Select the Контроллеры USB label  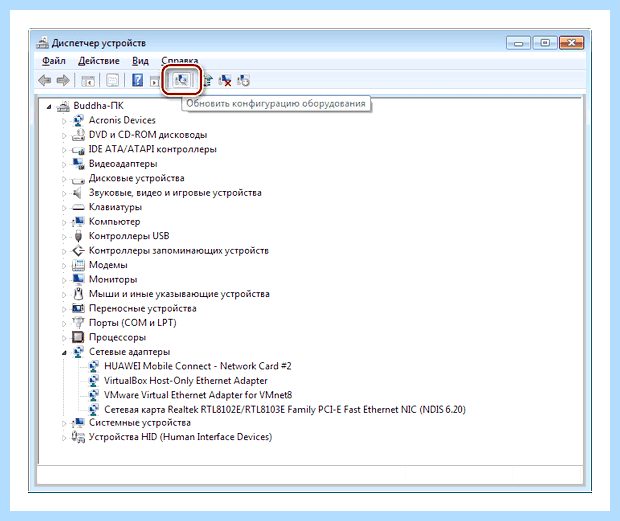point(129,236)
